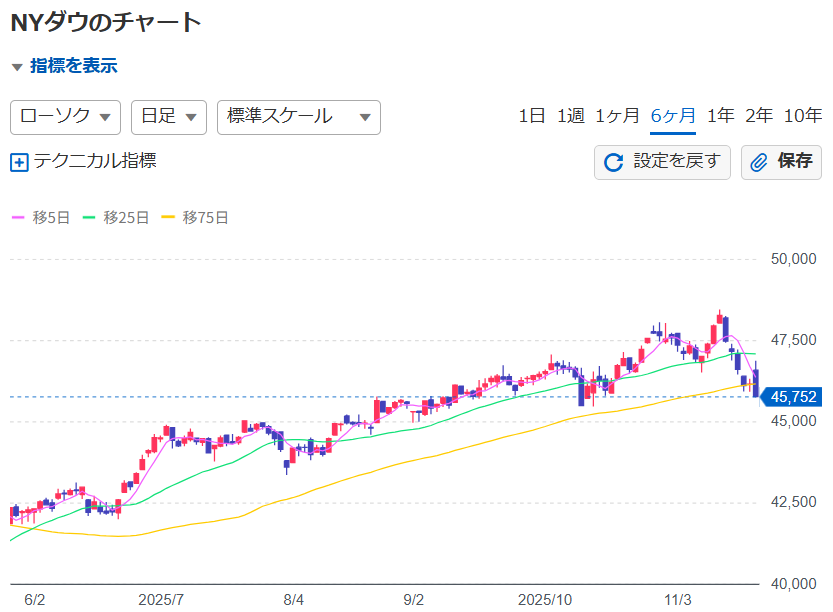
Task: Open the 日足 interval dropdown
Action: tap(168, 117)
